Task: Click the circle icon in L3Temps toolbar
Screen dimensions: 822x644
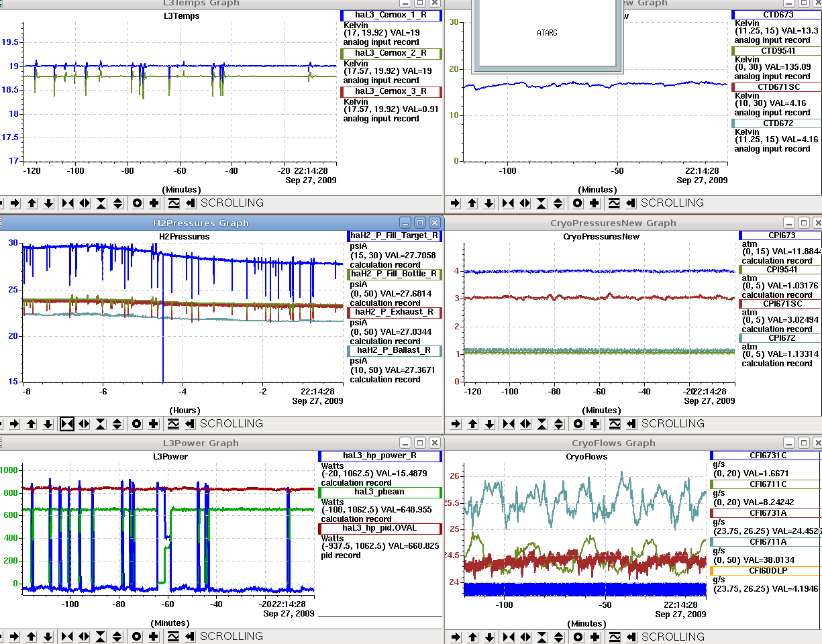Action: tap(138, 203)
